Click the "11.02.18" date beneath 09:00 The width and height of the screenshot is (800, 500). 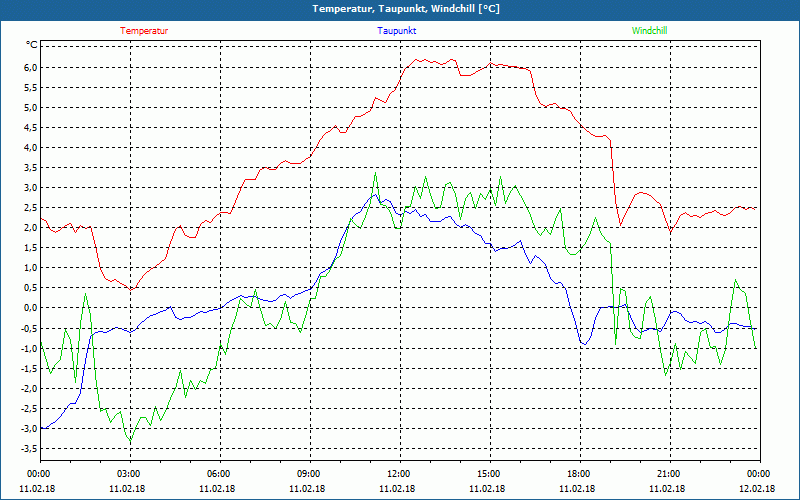(x=307, y=488)
